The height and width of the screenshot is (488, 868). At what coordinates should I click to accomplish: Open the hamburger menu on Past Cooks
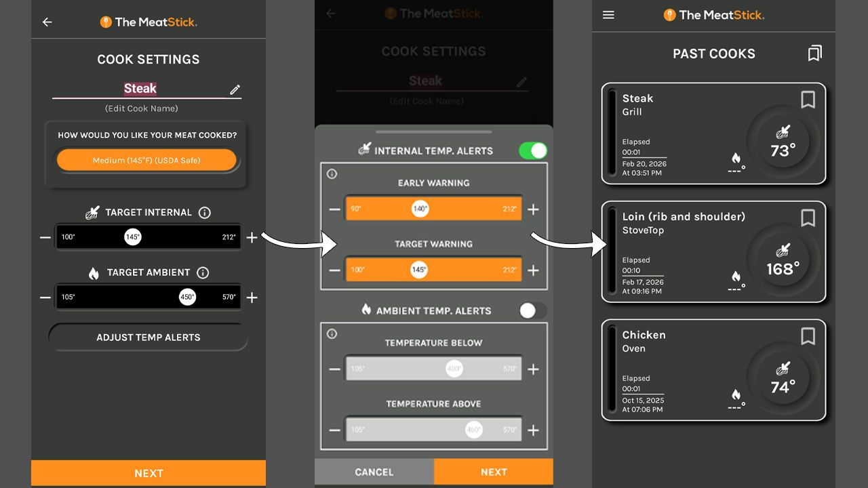608,15
